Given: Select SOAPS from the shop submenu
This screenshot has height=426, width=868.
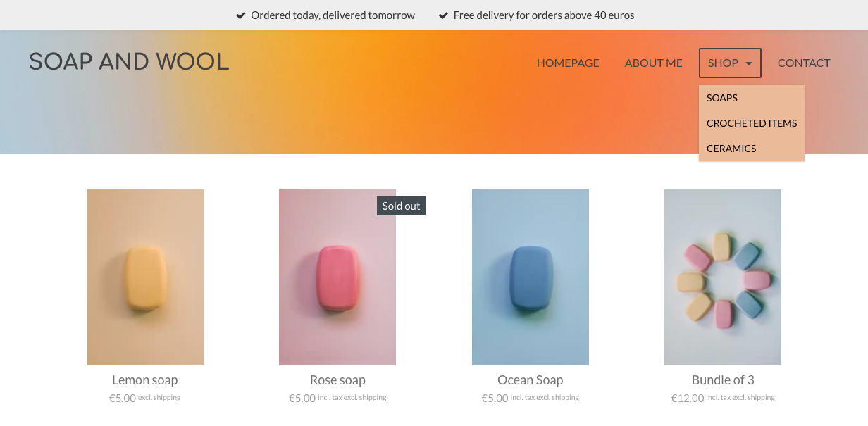Looking at the screenshot, I should tap(722, 98).
